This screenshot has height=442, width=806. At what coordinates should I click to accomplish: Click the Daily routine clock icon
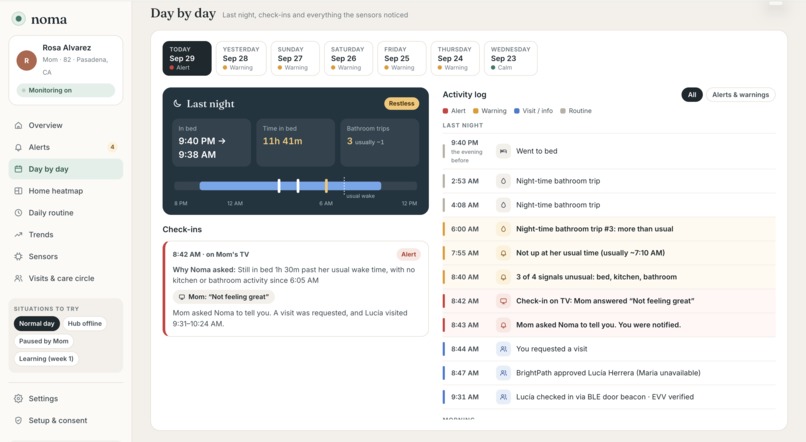pyautogui.click(x=19, y=213)
